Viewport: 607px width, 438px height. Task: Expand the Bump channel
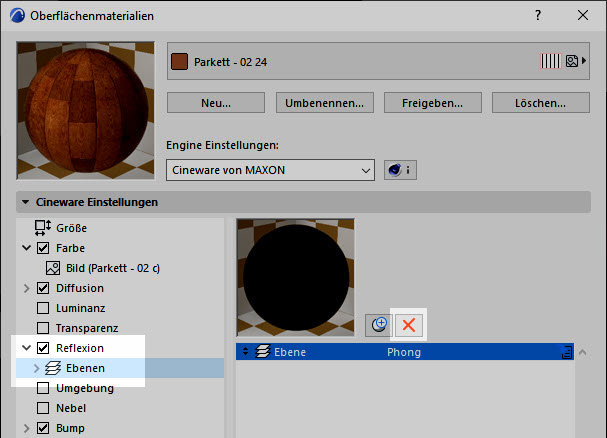tap(26, 428)
